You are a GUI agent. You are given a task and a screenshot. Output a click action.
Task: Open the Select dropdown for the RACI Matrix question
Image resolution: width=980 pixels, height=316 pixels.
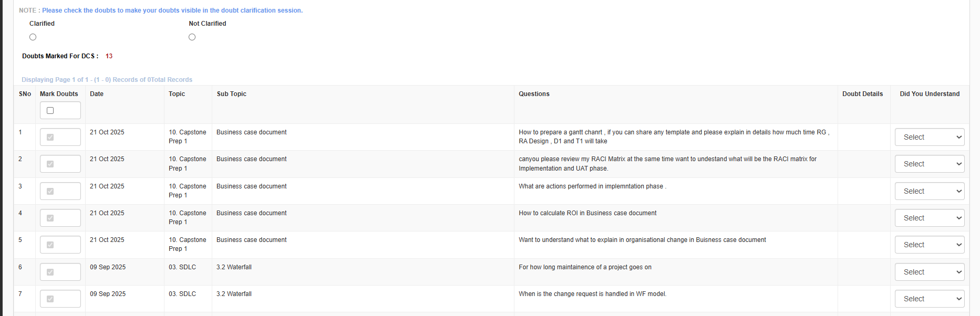click(x=929, y=164)
